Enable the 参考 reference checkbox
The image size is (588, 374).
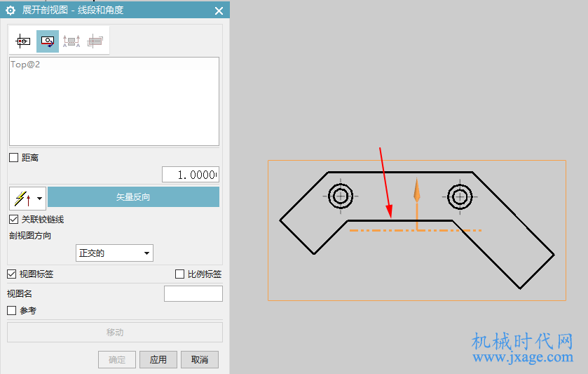pyautogui.click(x=12, y=311)
